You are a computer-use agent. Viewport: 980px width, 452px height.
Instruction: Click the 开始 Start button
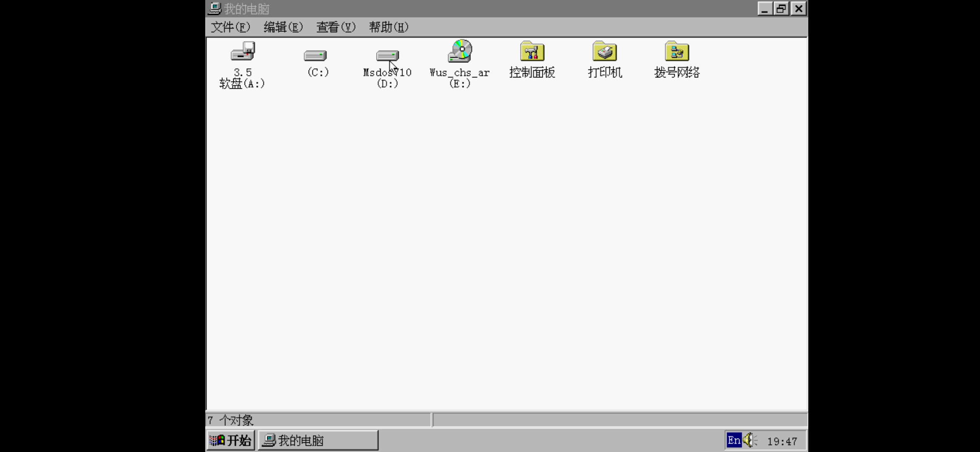(231, 440)
